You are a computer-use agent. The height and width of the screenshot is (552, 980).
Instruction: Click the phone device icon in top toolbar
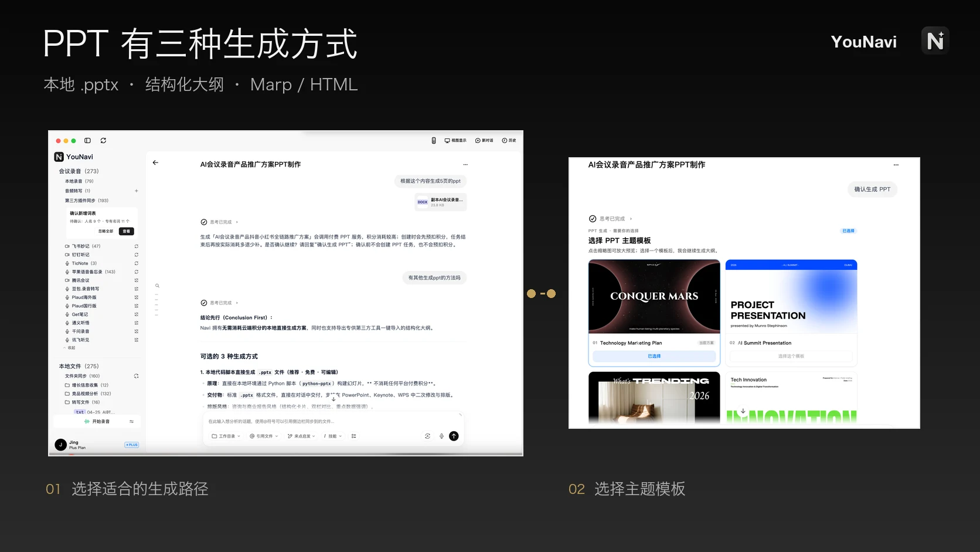click(434, 141)
